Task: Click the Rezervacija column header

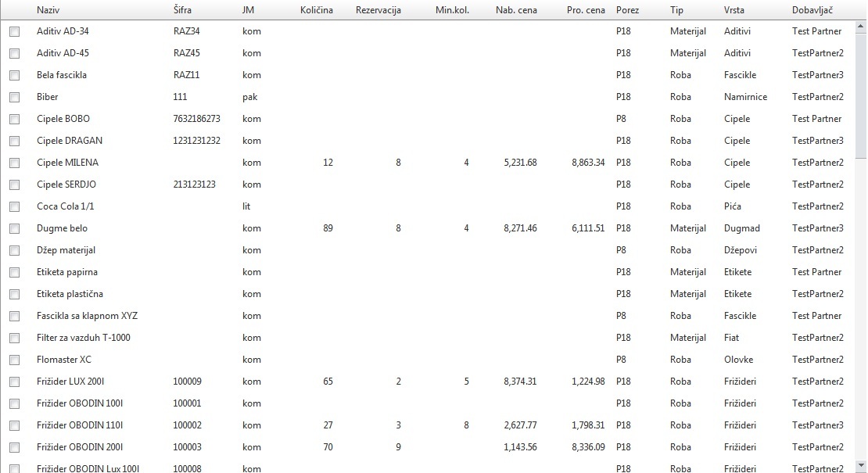Action: [x=378, y=10]
